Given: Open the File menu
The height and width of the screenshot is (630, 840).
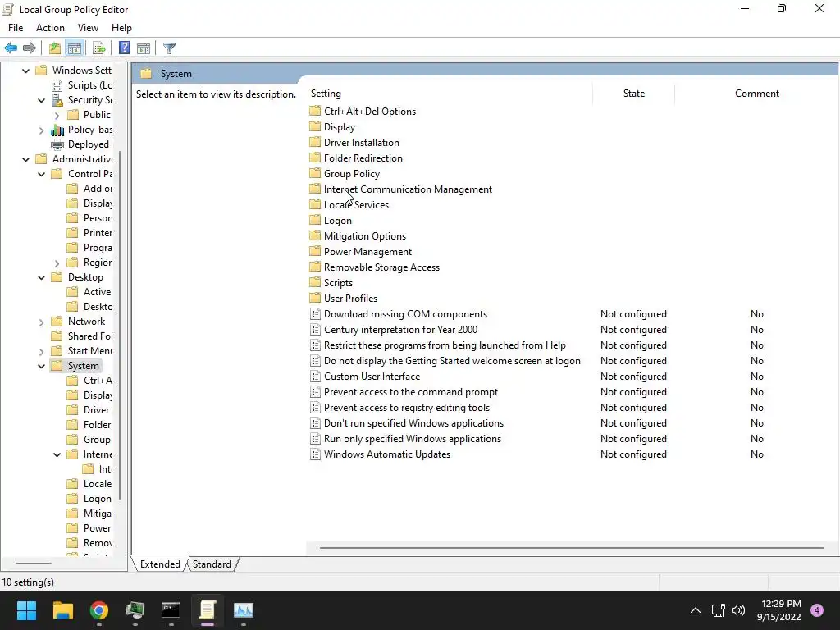Looking at the screenshot, I should pyautogui.click(x=16, y=28).
